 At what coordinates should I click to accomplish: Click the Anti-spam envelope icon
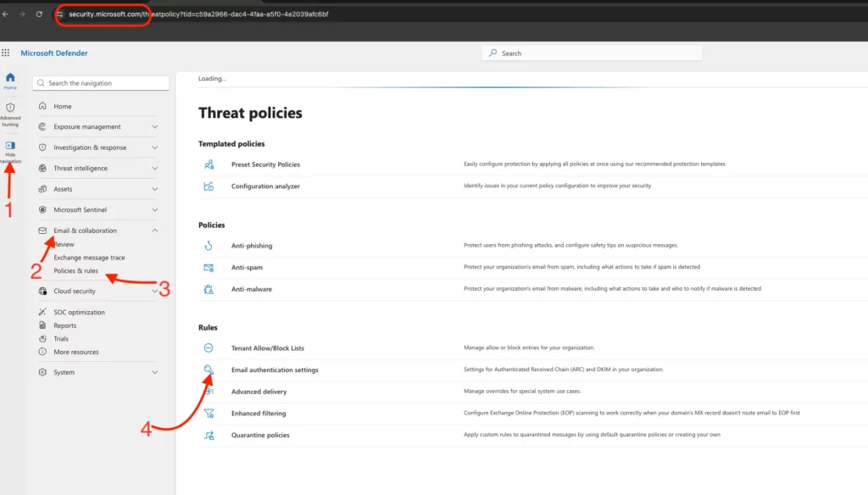(209, 268)
